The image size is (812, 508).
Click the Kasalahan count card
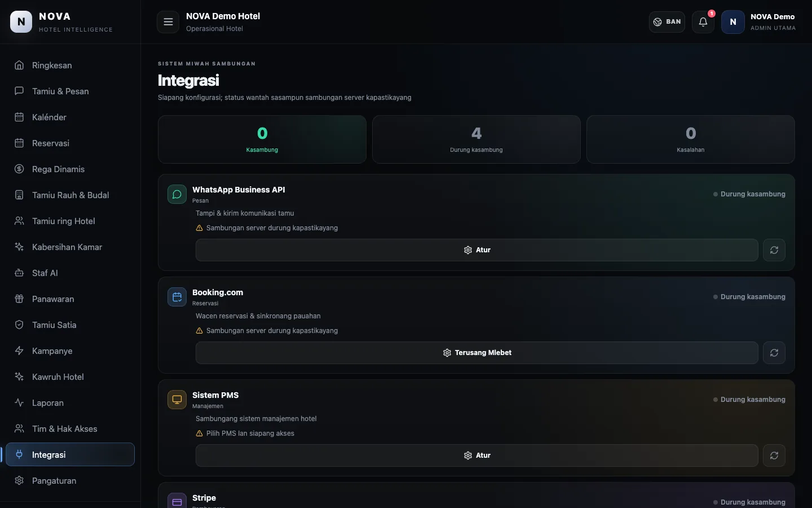691,139
